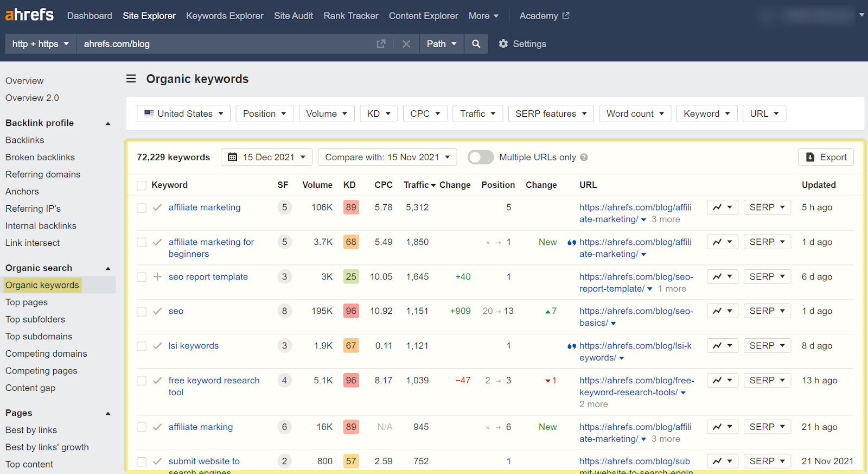The image size is (868, 474).
Task: Click the search magnifier icon
Action: 476,44
